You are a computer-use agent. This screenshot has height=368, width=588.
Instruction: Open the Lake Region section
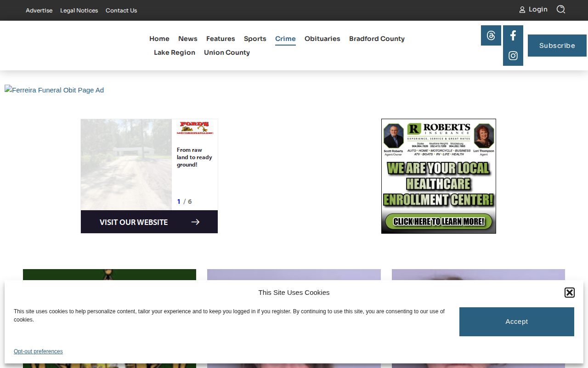point(175,52)
